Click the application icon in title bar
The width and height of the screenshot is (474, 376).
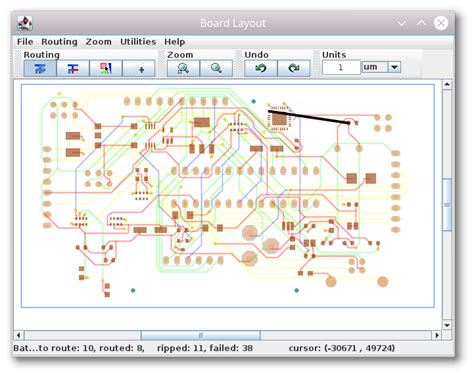pos(25,23)
